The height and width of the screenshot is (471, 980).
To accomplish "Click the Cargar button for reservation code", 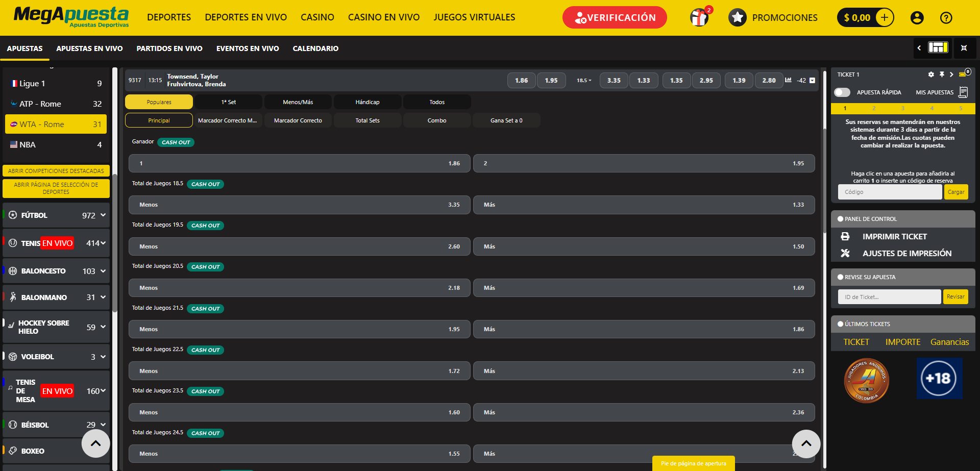I will (956, 192).
